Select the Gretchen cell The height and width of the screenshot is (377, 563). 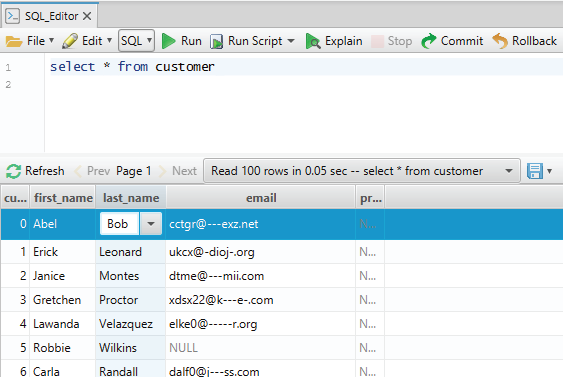point(63,300)
